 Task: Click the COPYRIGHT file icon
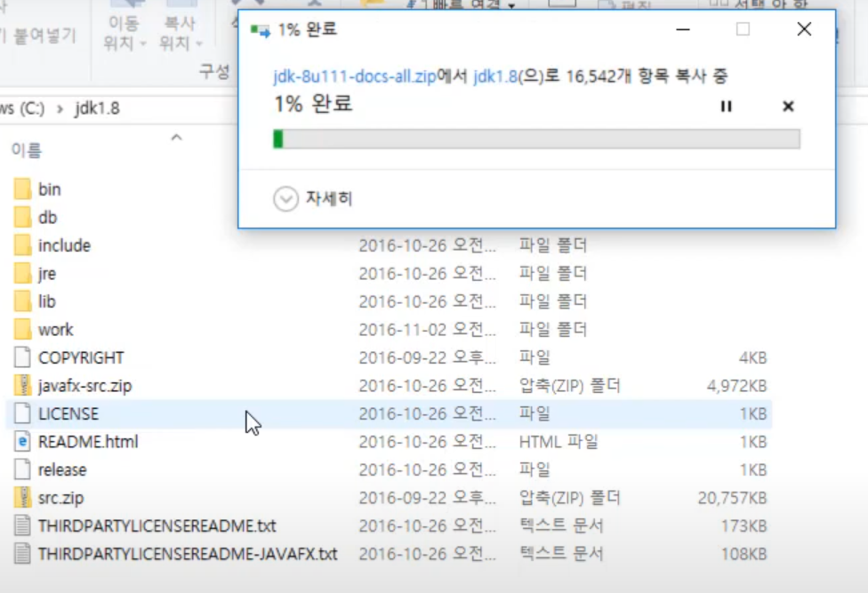23,357
